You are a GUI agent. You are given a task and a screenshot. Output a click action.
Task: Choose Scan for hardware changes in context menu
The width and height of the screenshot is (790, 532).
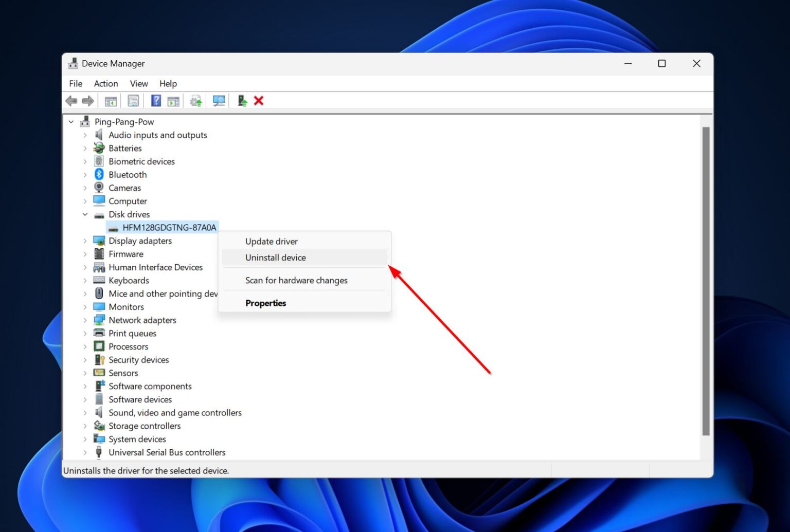tap(296, 280)
